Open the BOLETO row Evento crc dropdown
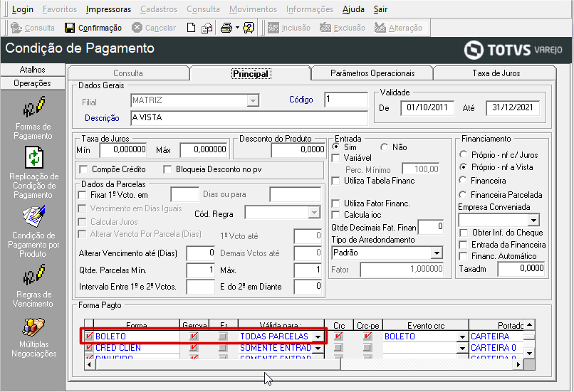The height and width of the screenshot is (392, 574). 462,337
